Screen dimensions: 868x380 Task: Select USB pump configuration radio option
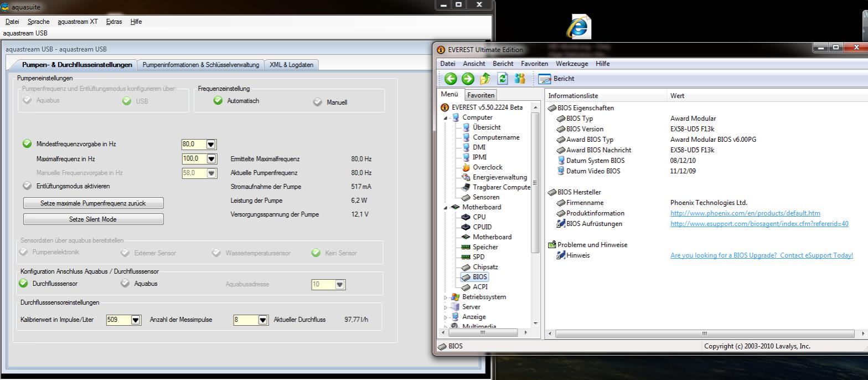pyautogui.click(x=127, y=101)
